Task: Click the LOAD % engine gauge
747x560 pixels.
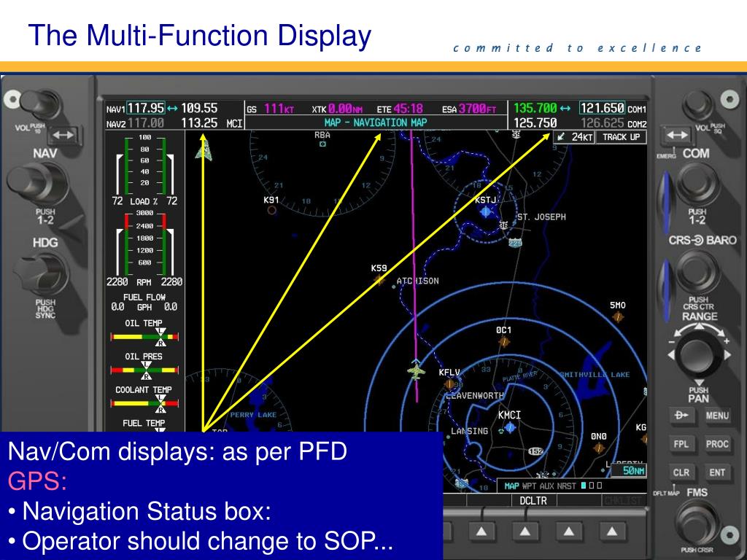Action: coord(145,171)
